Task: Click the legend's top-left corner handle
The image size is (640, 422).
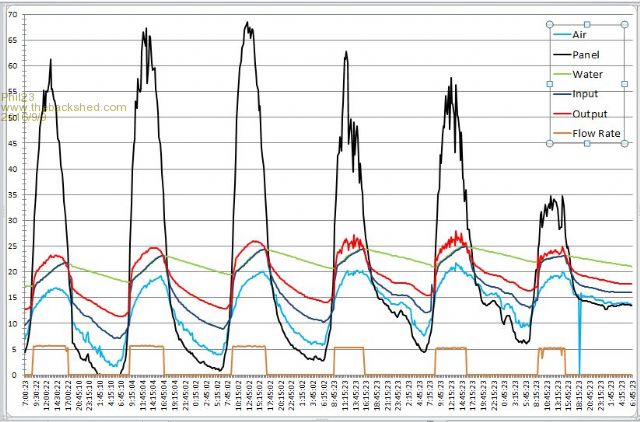Action: pyautogui.click(x=551, y=23)
